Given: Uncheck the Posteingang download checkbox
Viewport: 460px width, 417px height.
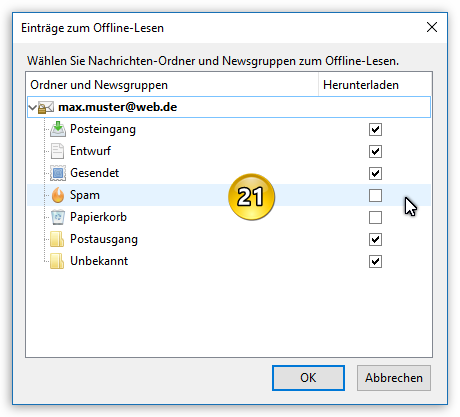Looking at the screenshot, I should pyautogui.click(x=375, y=129).
